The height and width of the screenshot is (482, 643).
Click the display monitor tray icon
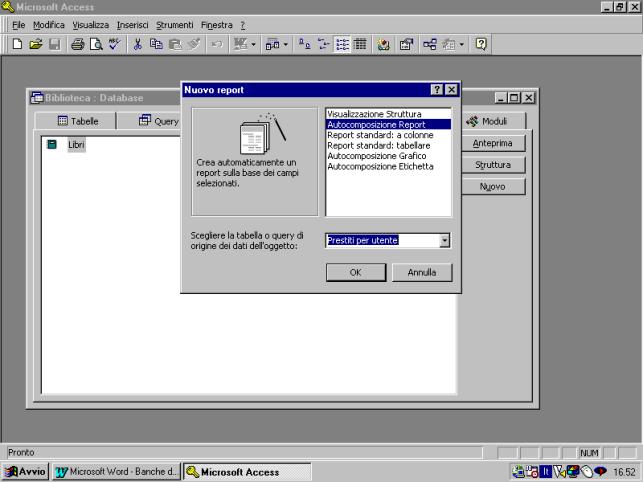[573, 472]
